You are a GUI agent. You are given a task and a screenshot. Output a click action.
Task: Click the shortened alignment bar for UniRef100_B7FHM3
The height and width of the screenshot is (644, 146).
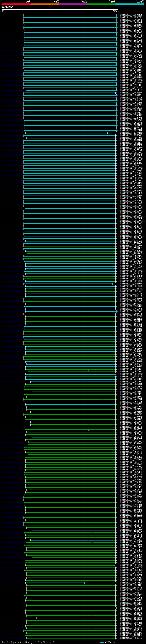66,133
